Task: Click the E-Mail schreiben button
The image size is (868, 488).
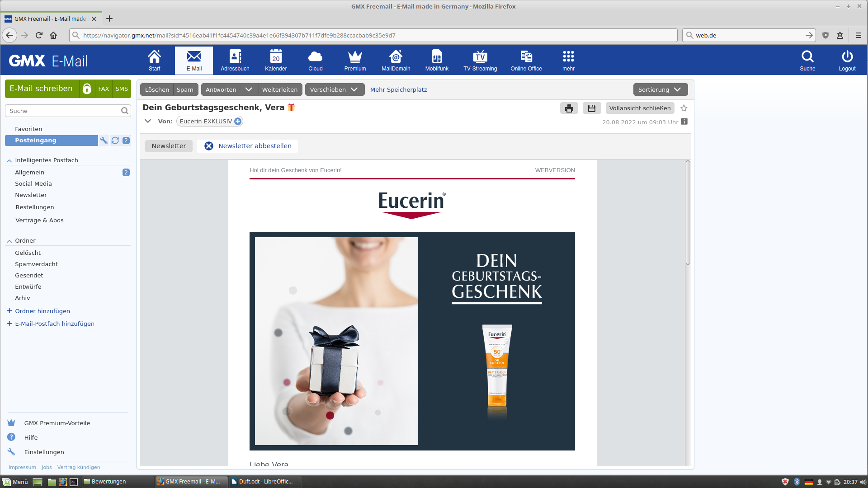Action: coord(42,89)
